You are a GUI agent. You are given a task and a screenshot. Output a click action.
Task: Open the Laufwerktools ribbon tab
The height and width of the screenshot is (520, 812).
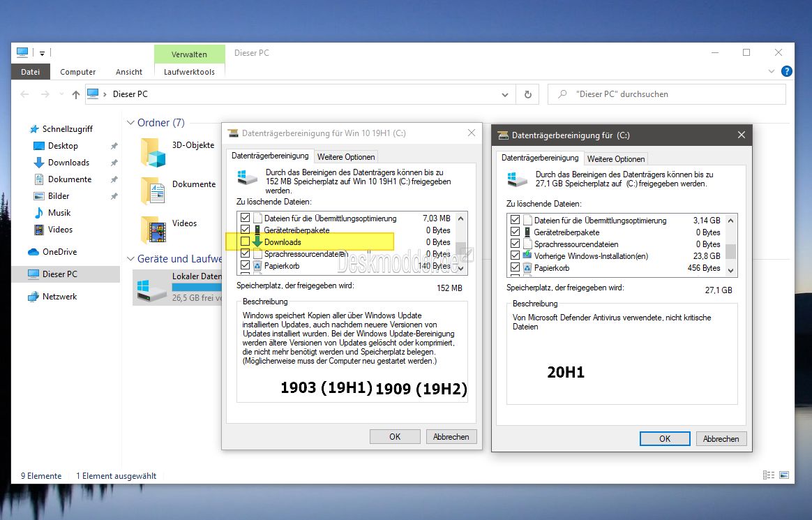(189, 72)
